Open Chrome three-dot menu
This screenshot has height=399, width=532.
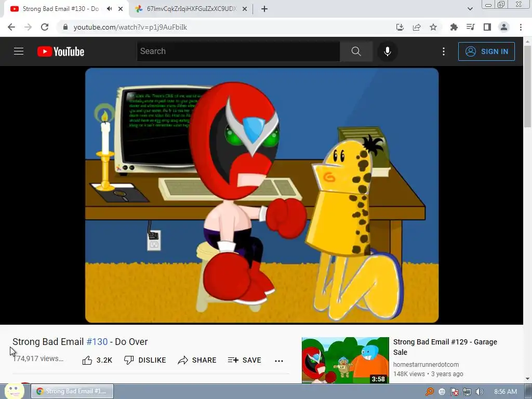coord(521,27)
